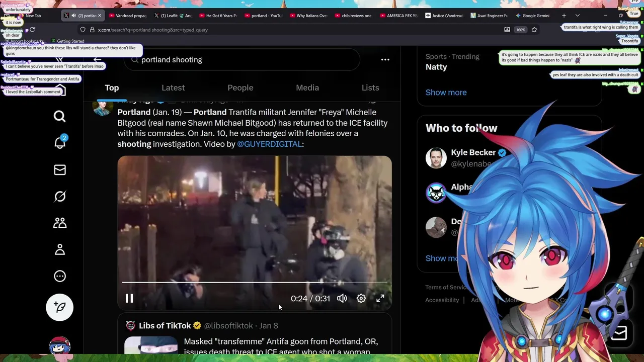644x362 pixels.
Task: Switch to AMERICA F#K YEA browser tab
Action: click(x=399, y=16)
